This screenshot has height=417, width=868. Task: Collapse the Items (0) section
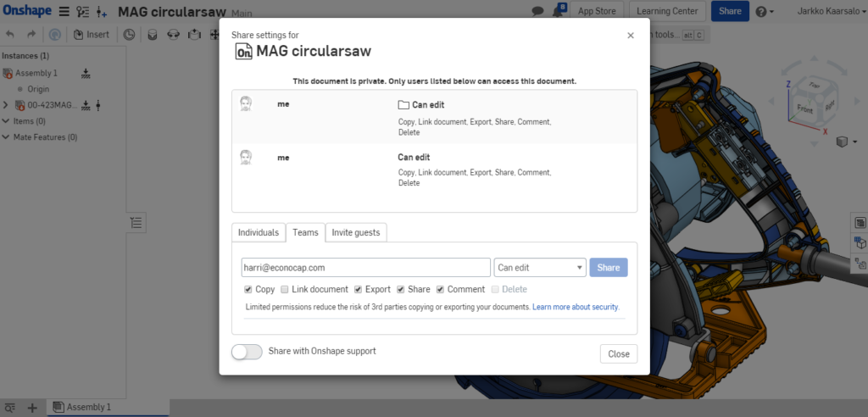[6, 121]
